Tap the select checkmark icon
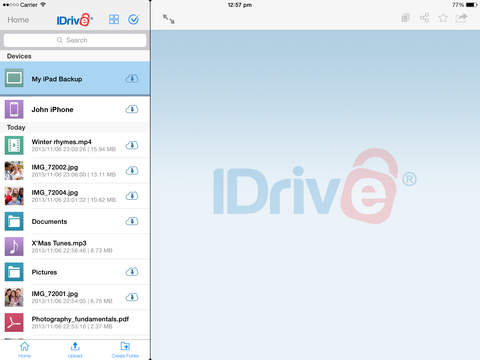 point(133,19)
